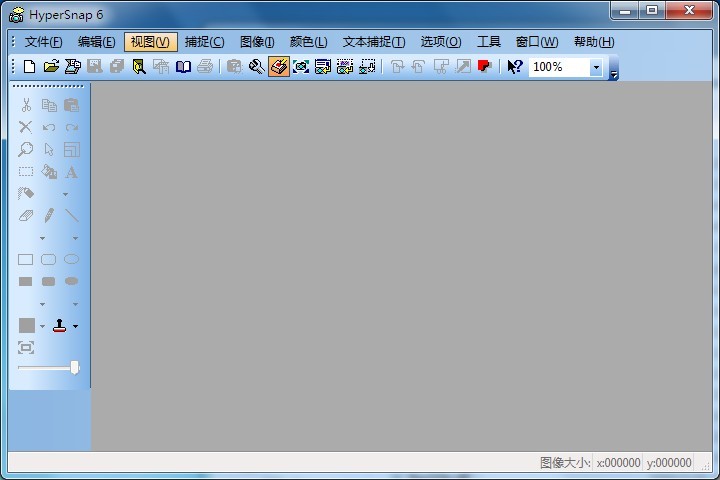The width and height of the screenshot is (720, 480).
Task: Click the slider handle in tool panel
Action: tap(74, 368)
